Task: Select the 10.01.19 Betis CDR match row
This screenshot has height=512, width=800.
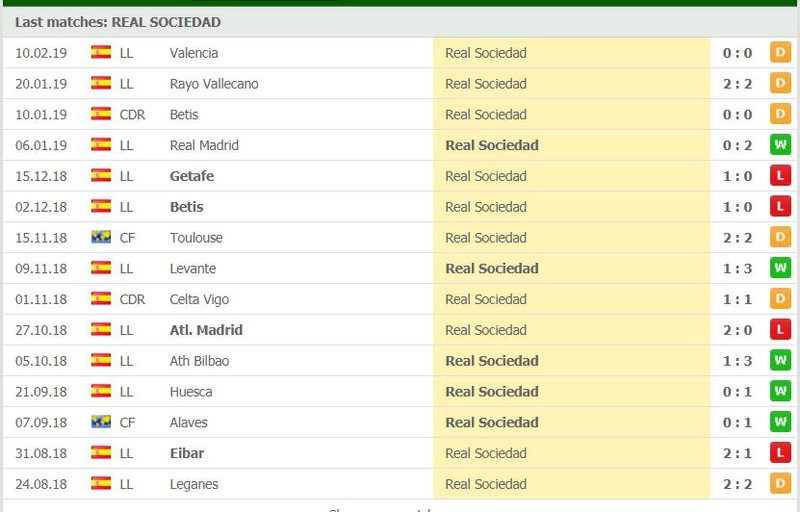Action: tap(400, 115)
